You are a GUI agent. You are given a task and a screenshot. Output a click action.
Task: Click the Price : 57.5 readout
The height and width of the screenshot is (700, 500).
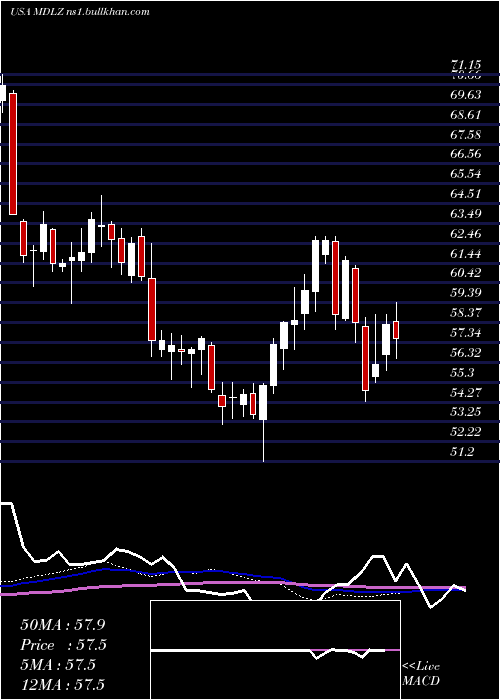coord(64,645)
